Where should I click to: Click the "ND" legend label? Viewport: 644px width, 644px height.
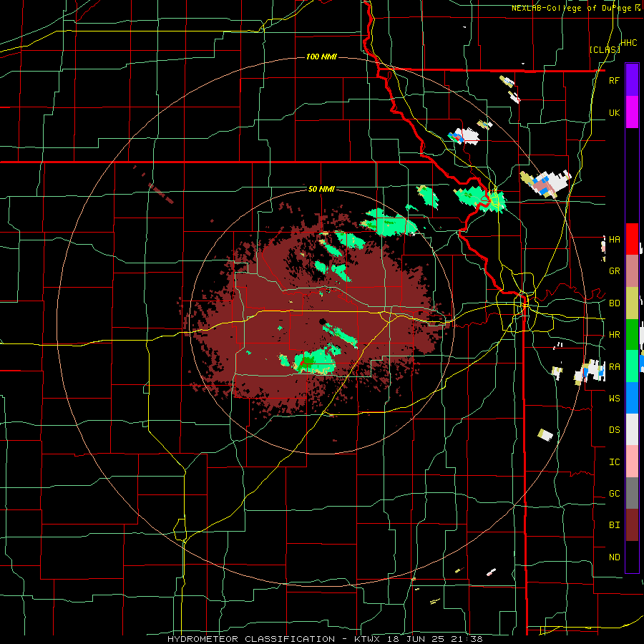tap(614, 557)
